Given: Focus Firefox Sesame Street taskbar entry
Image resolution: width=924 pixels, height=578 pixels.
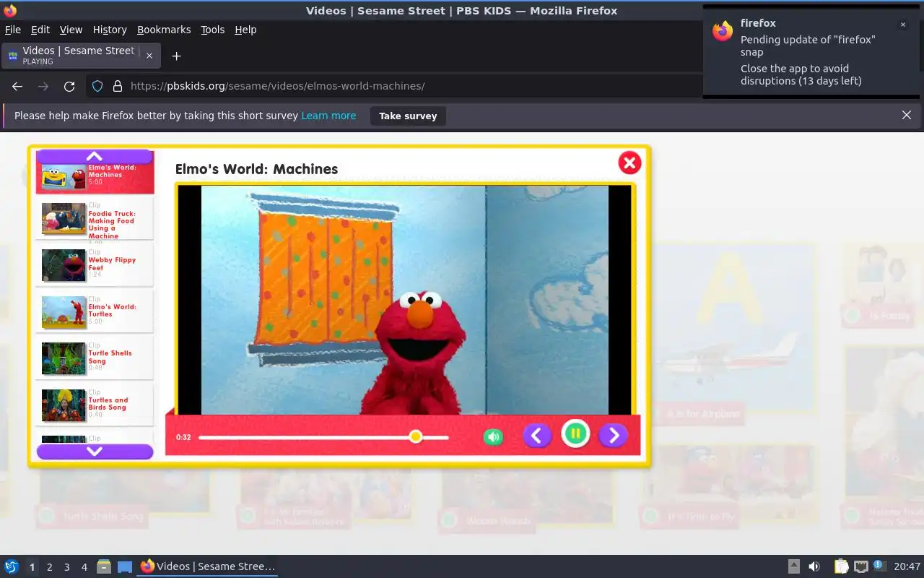Looking at the screenshot, I should point(208,566).
